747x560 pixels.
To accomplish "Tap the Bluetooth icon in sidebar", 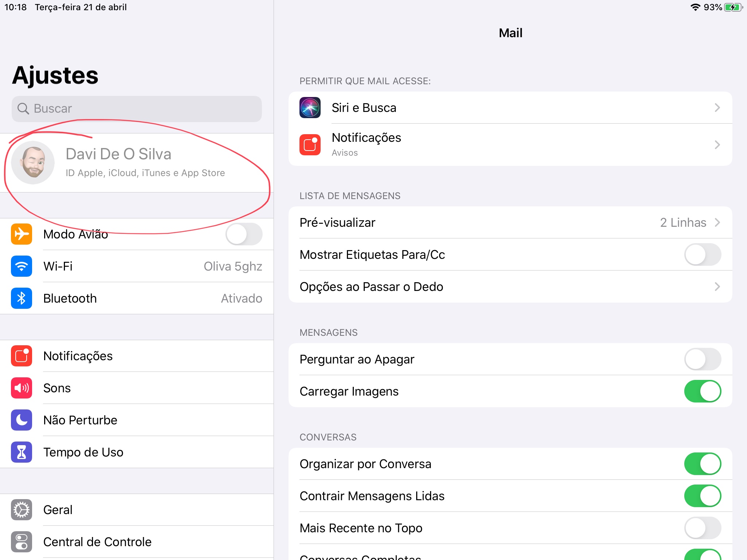I will pyautogui.click(x=22, y=298).
